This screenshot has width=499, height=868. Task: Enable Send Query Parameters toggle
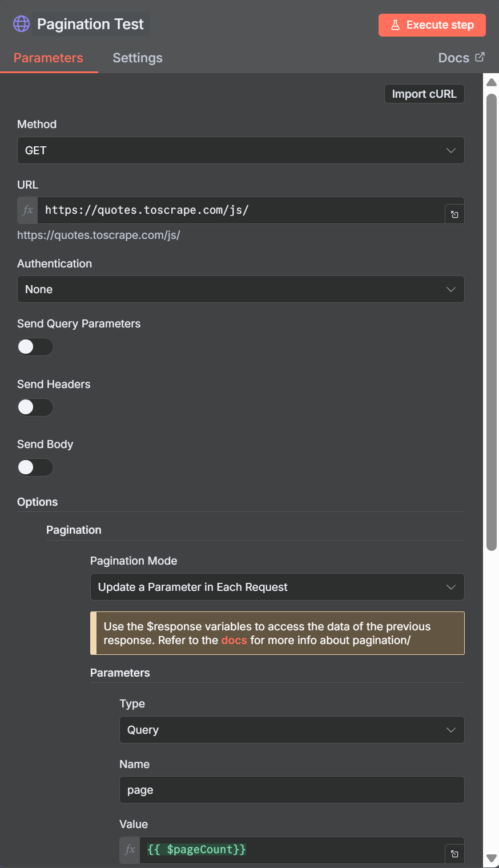(35, 347)
